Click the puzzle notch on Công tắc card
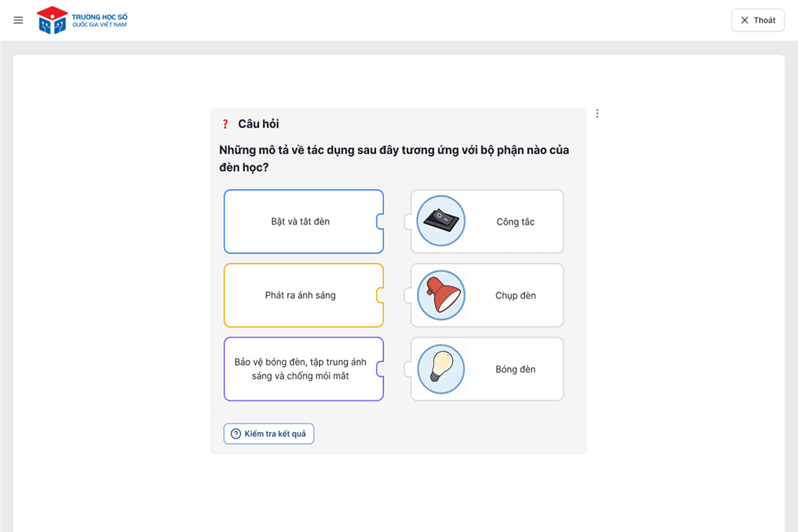The width and height of the screenshot is (798, 532). pyautogui.click(x=408, y=221)
